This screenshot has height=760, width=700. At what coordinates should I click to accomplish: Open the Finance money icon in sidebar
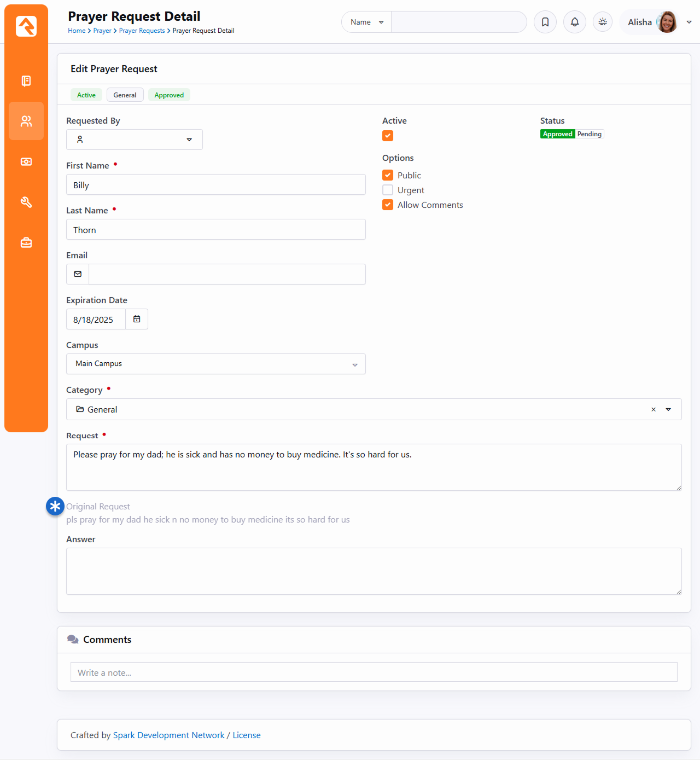tap(26, 162)
